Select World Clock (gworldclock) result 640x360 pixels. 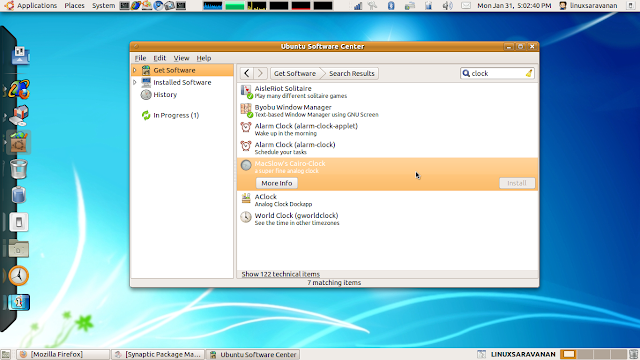tap(387, 219)
